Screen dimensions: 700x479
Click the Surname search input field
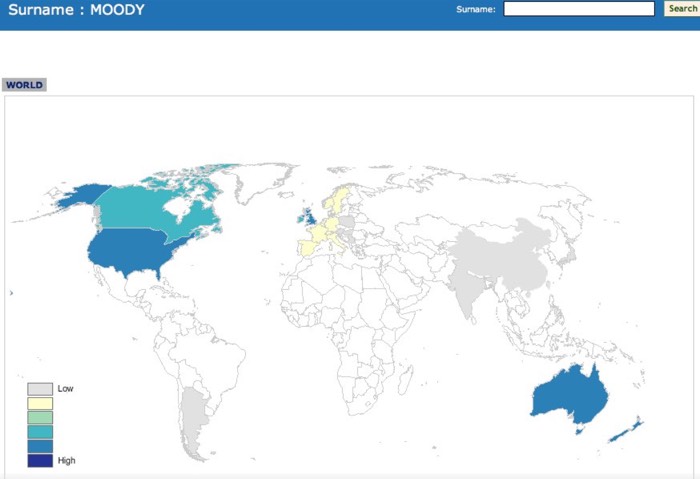coord(578,9)
